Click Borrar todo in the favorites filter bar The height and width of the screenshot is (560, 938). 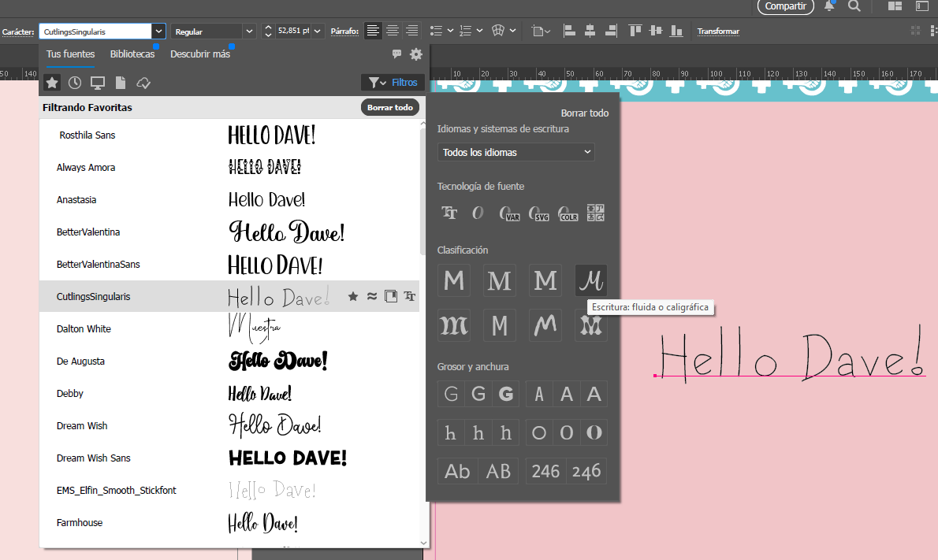[x=390, y=108]
